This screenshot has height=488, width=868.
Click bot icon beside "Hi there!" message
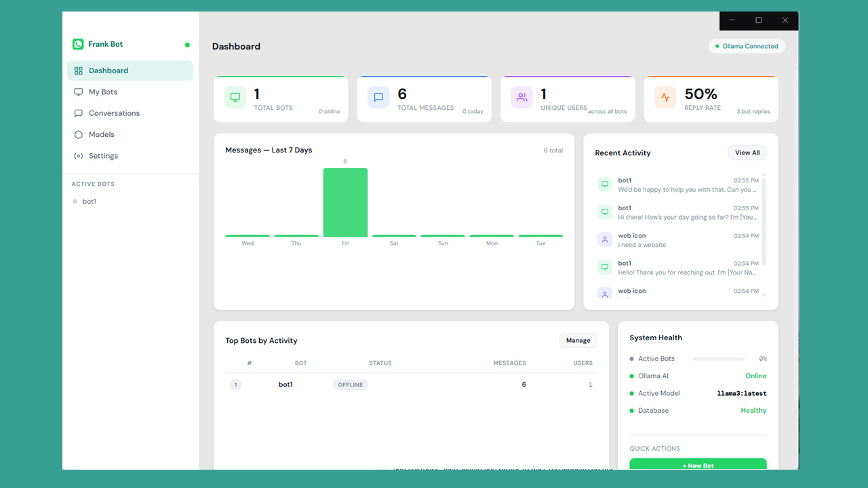605,212
